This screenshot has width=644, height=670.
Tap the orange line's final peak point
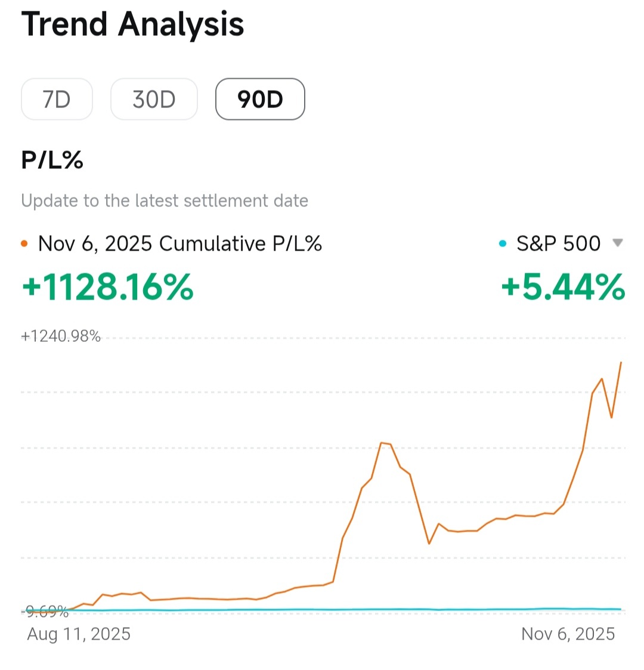click(x=621, y=362)
